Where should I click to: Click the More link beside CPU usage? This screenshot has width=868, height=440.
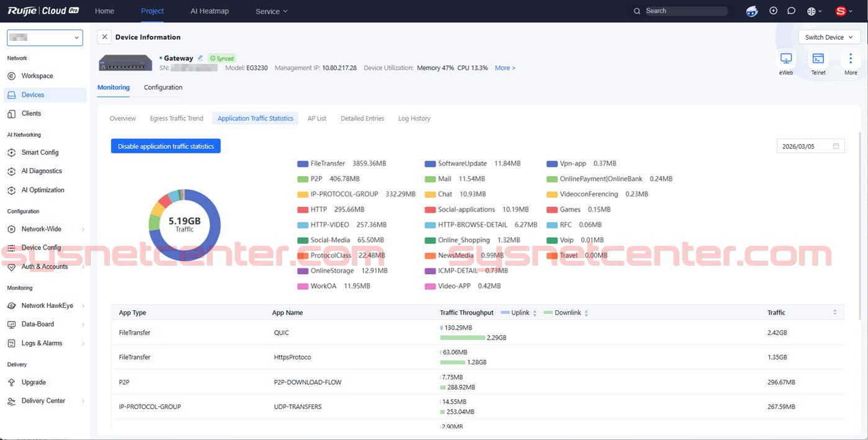click(x=504, y=68)
